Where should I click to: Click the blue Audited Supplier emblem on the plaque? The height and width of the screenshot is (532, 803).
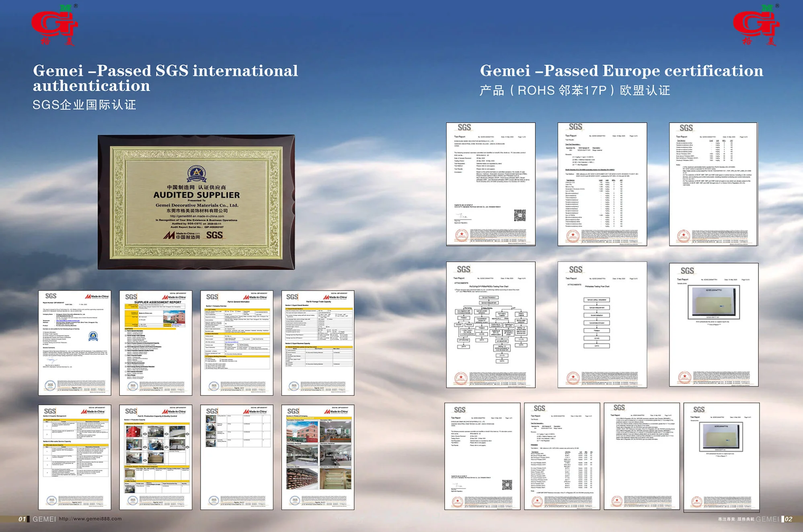(196, 175)
